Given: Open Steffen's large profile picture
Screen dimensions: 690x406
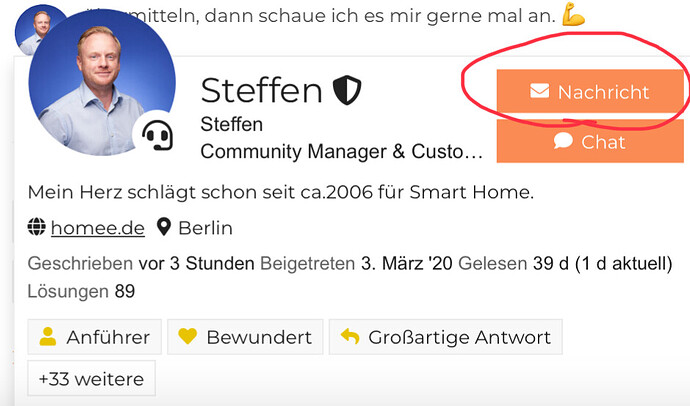Looking at the screenshot, I should (102, 85).
